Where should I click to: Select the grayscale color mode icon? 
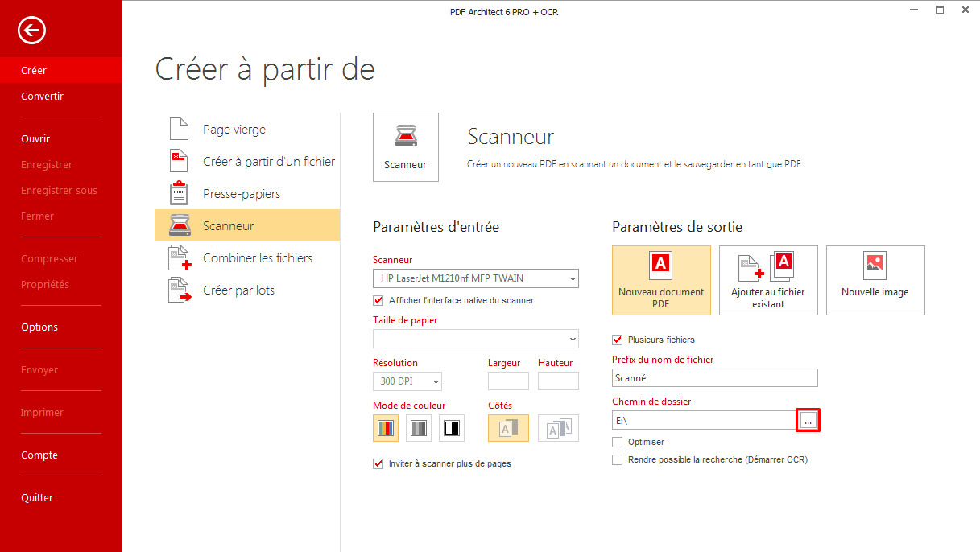coord(419,429)
